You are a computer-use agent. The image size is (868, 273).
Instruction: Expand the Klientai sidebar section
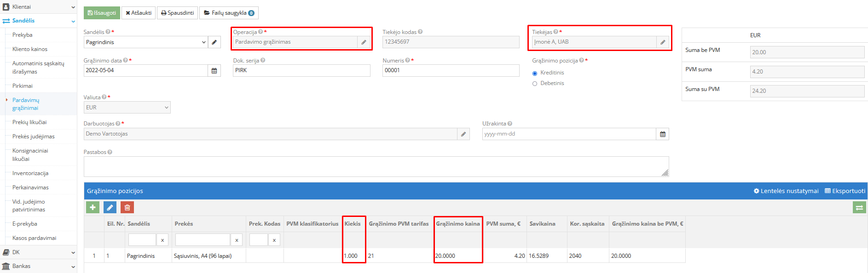tap(38, 7)
